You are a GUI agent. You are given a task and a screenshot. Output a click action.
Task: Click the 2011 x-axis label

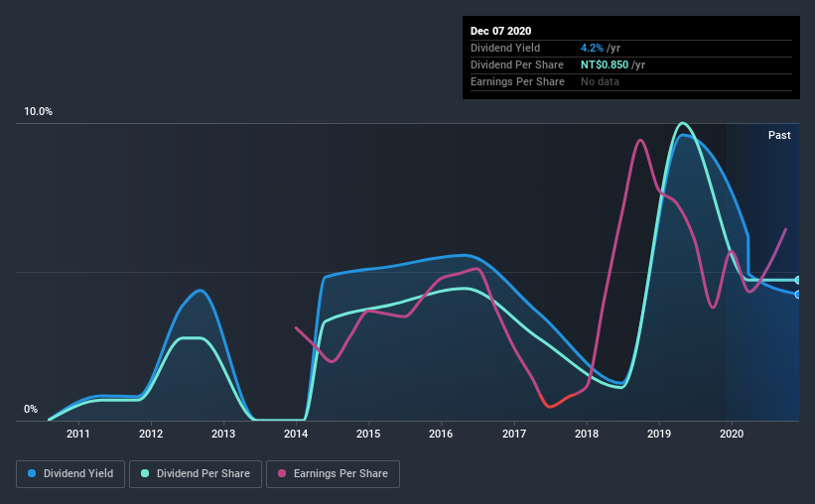78,434
